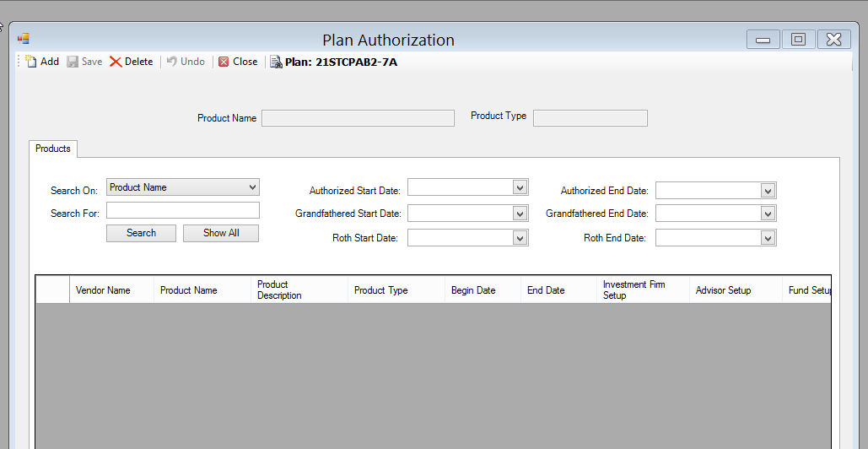The width and height of the screenshot is (868, 449).
Task: Open the Authorized Start Date dropdown
Action: click(520, 187)
